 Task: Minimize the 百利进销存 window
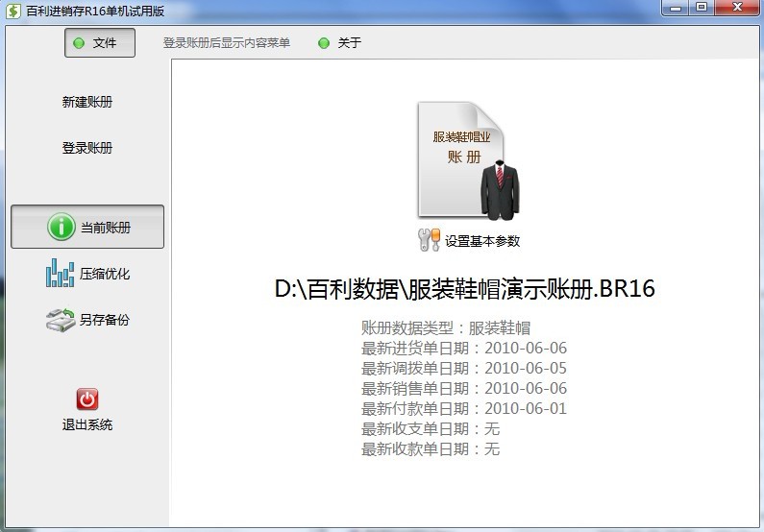[677, 7]
